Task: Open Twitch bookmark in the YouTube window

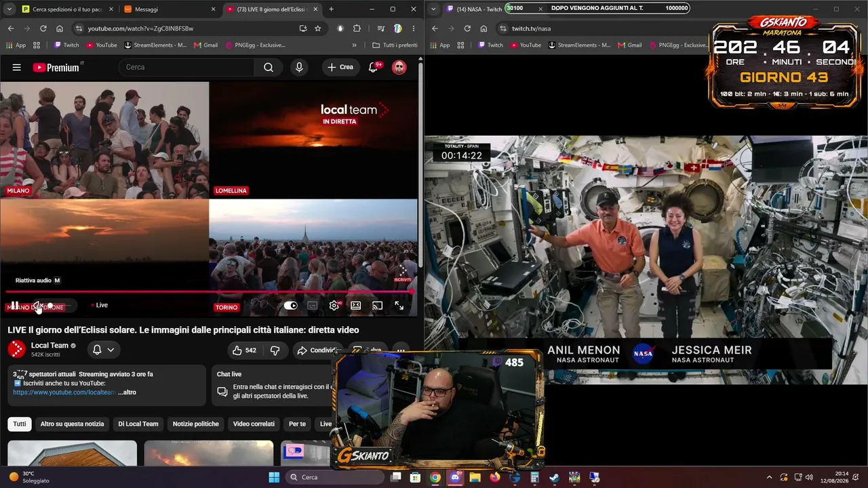Action: click(x=66, y=45)
